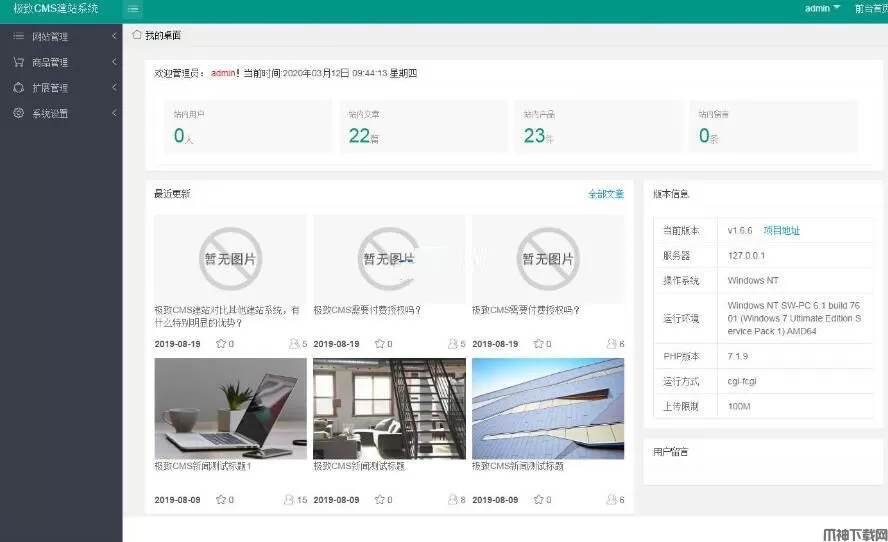Open the 全部文章 link
The width and height of the screenshot is (888, 542).
point(605,194)
